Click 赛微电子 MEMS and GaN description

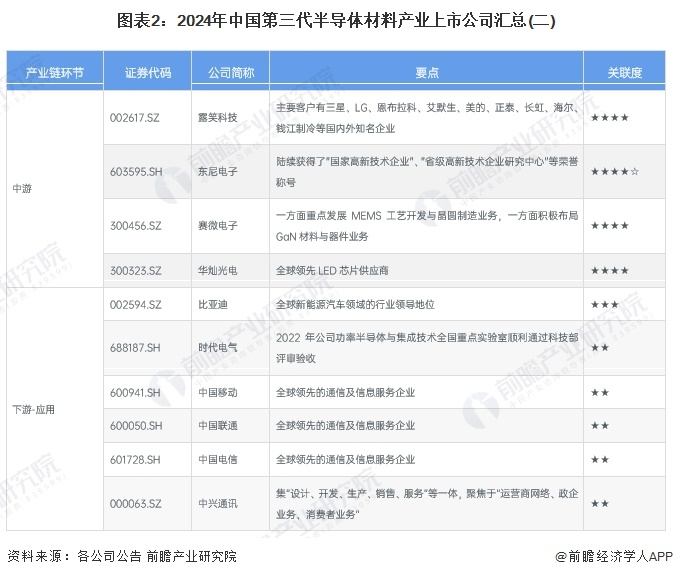click(427, 226)
